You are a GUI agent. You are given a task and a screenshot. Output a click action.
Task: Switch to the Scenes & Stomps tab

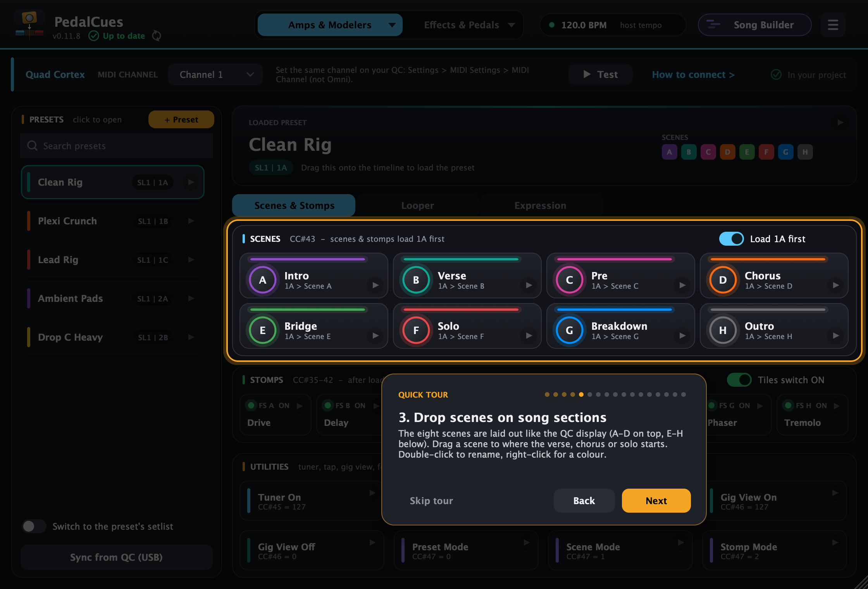[x=294, y=205]
